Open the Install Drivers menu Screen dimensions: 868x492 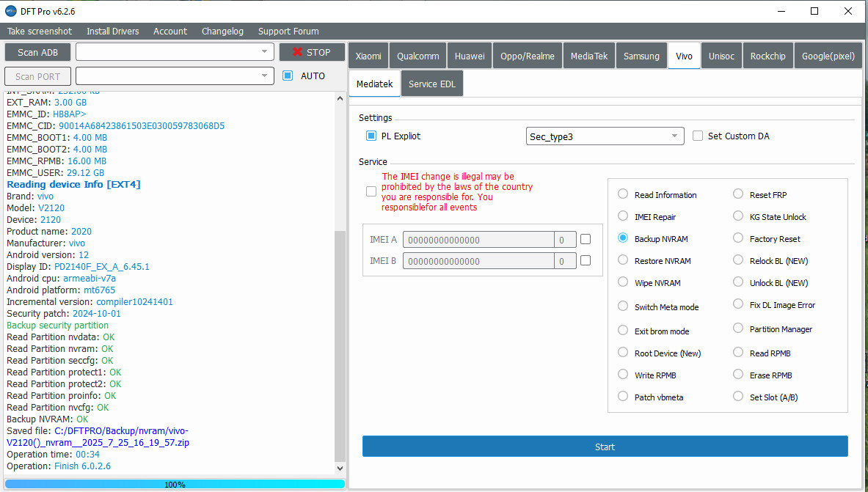(112, 32)
